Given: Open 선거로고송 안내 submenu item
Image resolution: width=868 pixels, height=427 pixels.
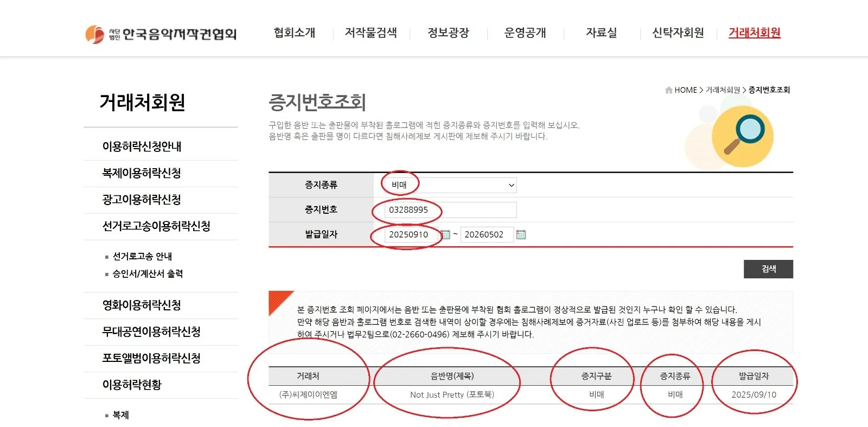Looking at the screenshot, I should 142,256.
